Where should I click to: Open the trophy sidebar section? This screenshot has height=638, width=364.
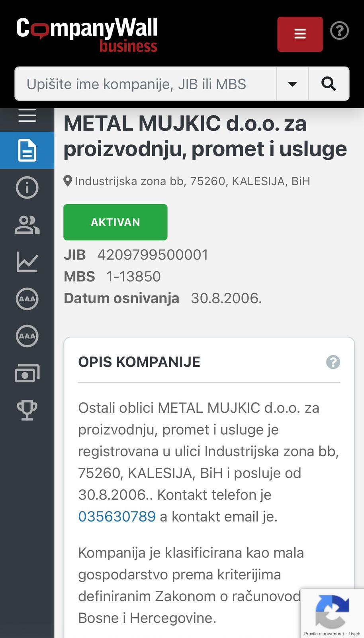coord(27,410)
